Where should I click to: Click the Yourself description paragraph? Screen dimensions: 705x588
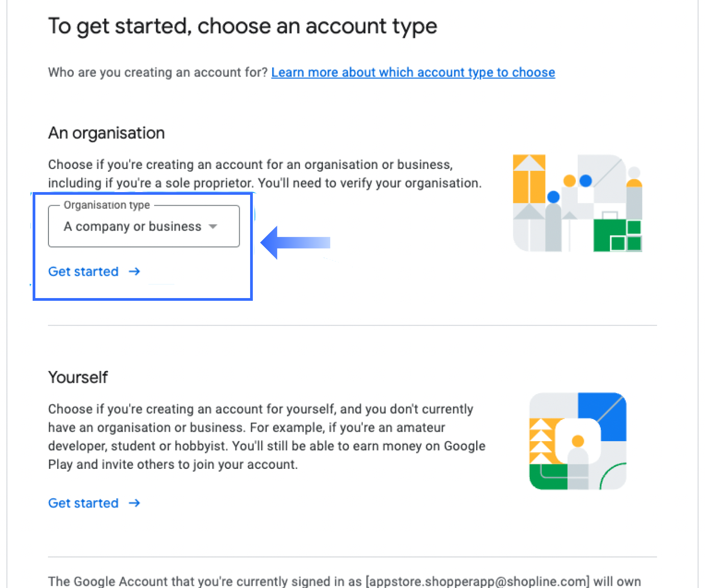coord(266,437)
